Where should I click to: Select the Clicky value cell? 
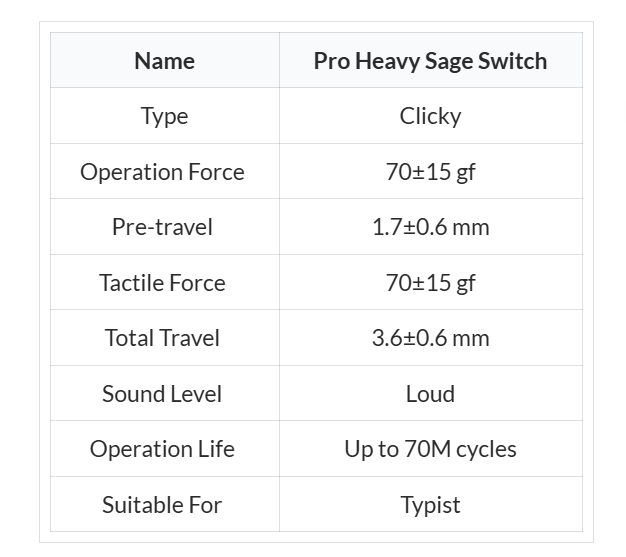tap(430, 116)
